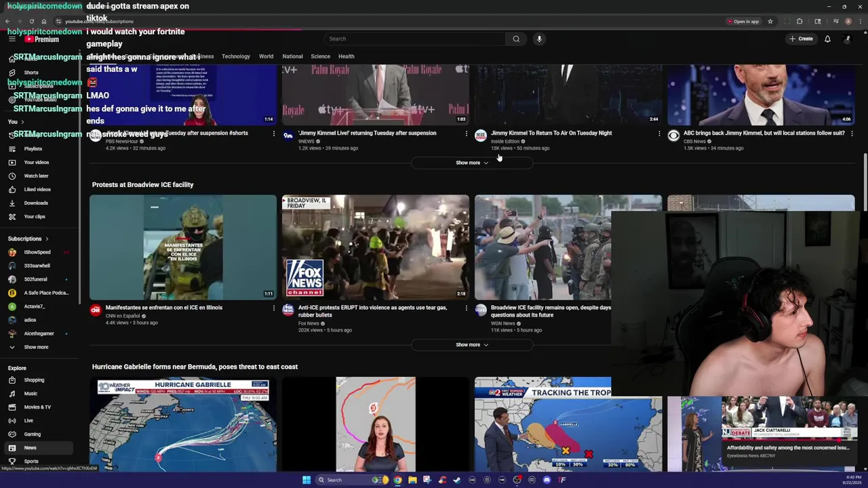Select the World category tab
868x488 pixels.
(266, 56)
